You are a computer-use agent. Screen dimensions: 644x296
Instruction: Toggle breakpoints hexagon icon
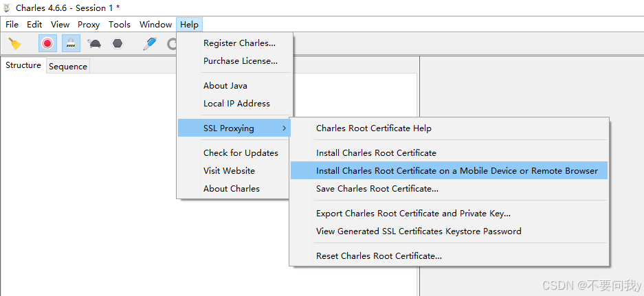click(x=118, y=43)
